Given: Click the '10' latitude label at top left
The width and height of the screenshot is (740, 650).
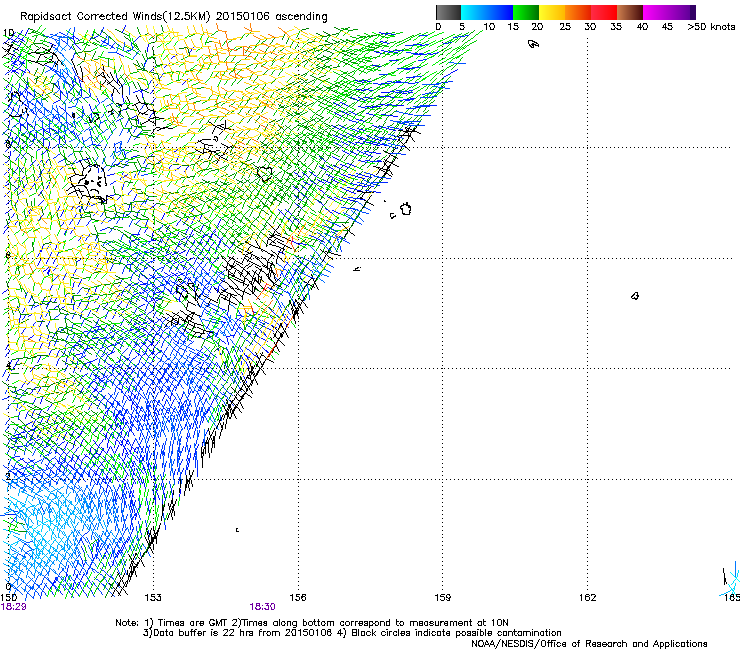Looking at the screenshot, I should pos(8,33).
